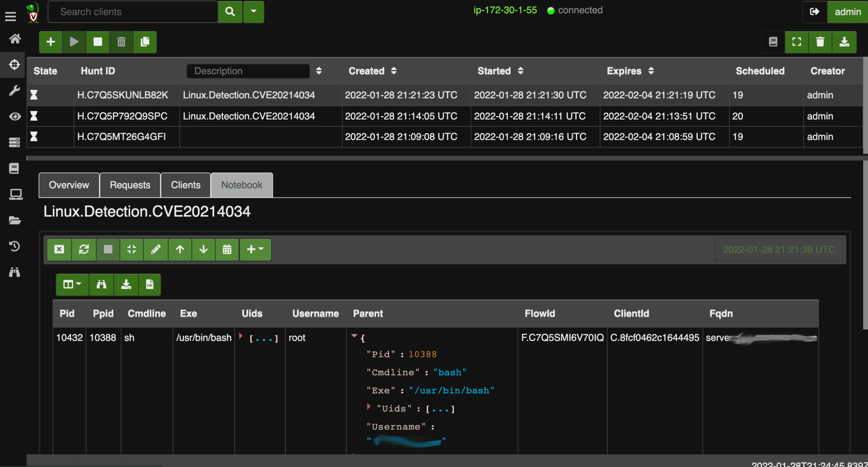
Task: Click the Search clients input field
Action: click(133, 11)
